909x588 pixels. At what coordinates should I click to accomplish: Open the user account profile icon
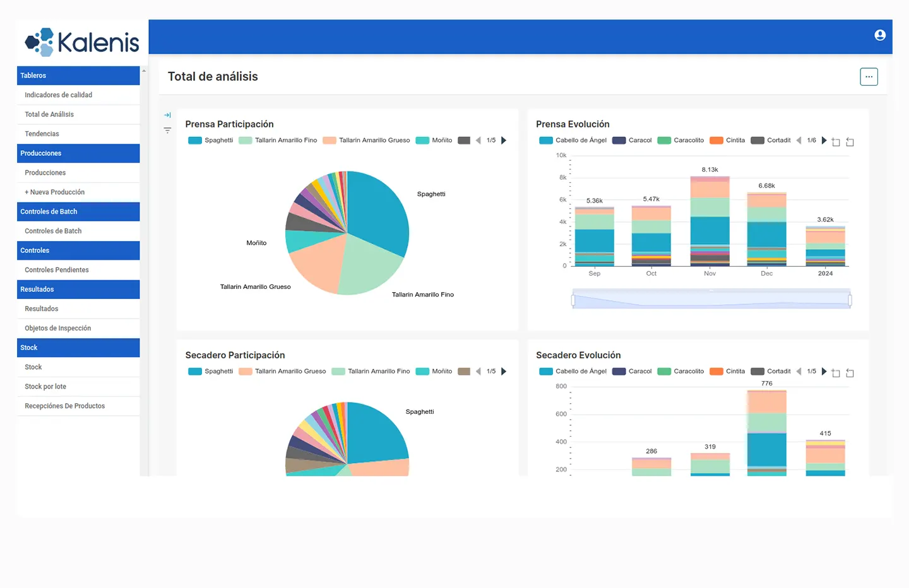point(880,35)
